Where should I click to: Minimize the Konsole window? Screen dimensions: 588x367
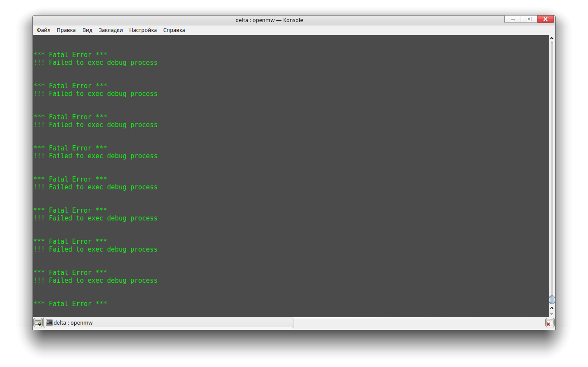coord(512,19)
